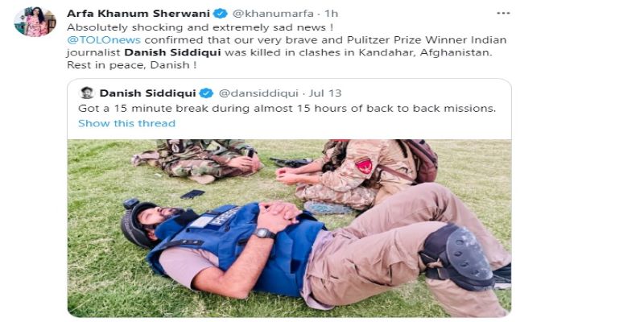Open the @TOLOnews mention link

[104, 39]
